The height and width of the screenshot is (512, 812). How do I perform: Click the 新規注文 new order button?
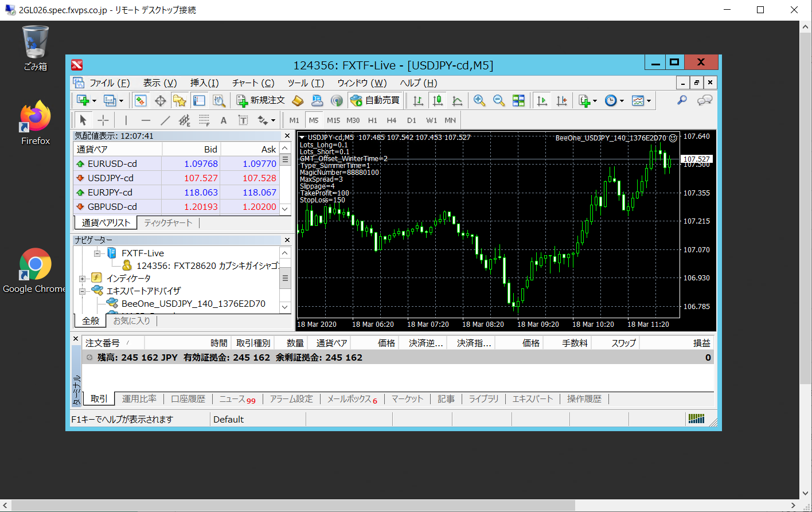pyautogui.click(x=261, y=100)
